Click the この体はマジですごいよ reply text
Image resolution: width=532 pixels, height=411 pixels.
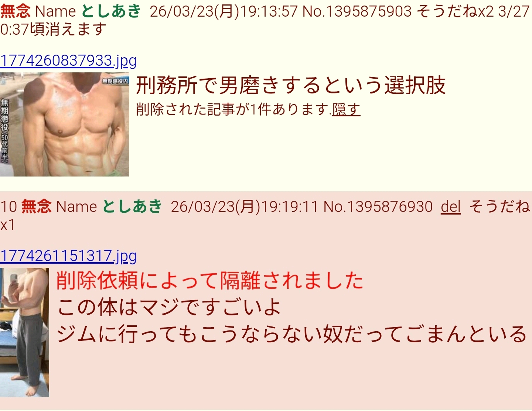169,307
